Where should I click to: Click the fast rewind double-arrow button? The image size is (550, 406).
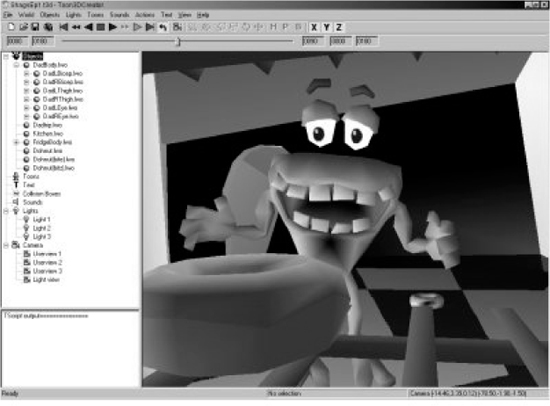point(76,27)
